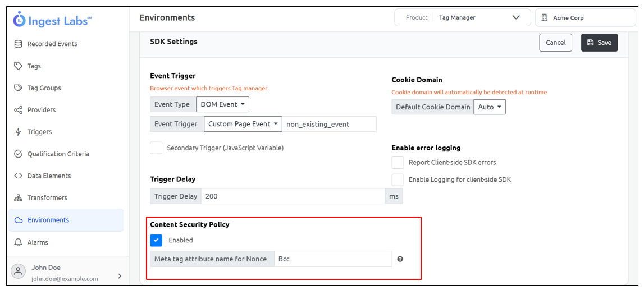
Task: Click the Tag Groups icon in sidebar
Action: [19, 88]
